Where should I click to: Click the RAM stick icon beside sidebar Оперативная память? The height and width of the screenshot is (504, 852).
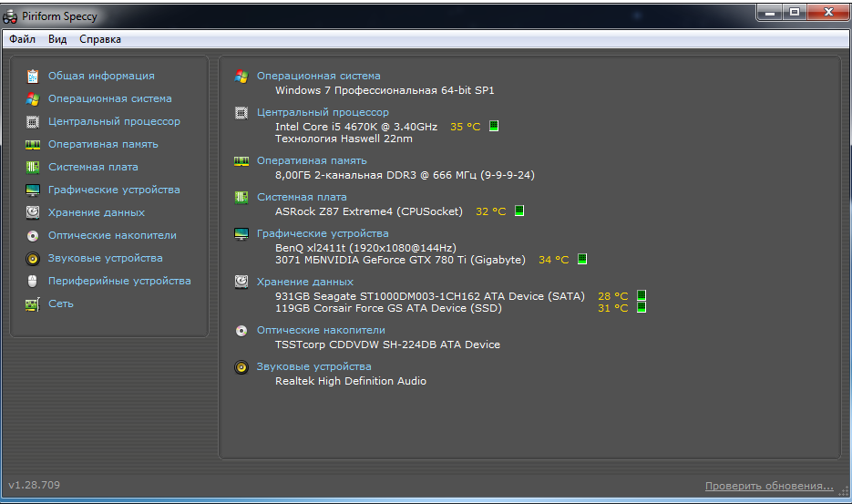pos(33,145)
